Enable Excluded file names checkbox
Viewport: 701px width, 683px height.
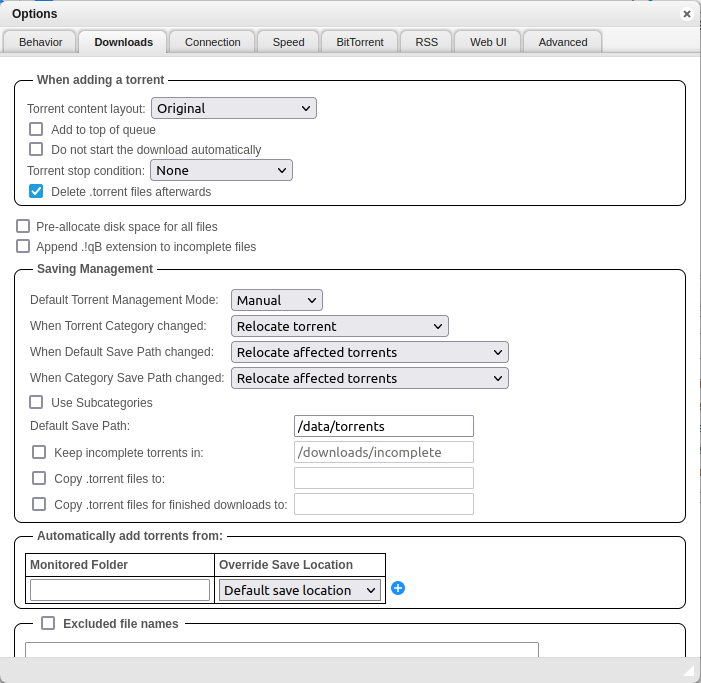[48, 623]
